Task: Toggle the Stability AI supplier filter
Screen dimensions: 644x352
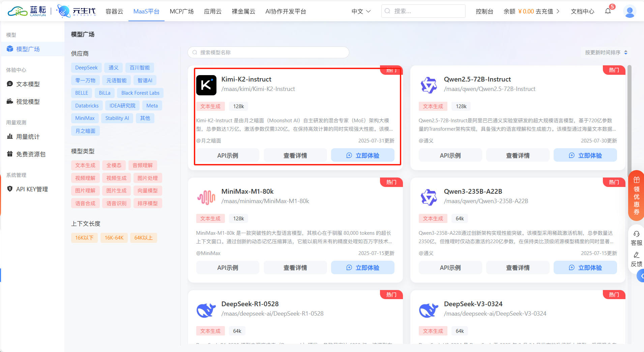Action: coord(117,118)
